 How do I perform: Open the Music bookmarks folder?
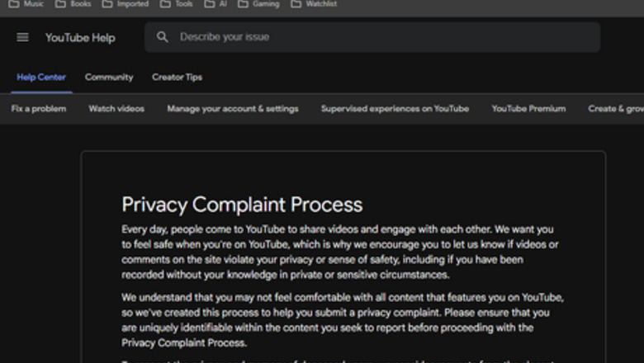coord(26,4)
